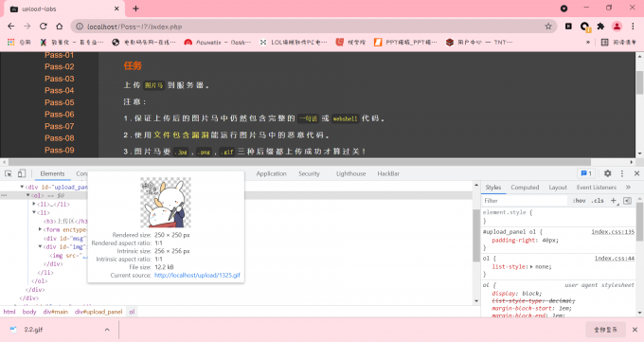Open the Pass-05 level link

60,102
